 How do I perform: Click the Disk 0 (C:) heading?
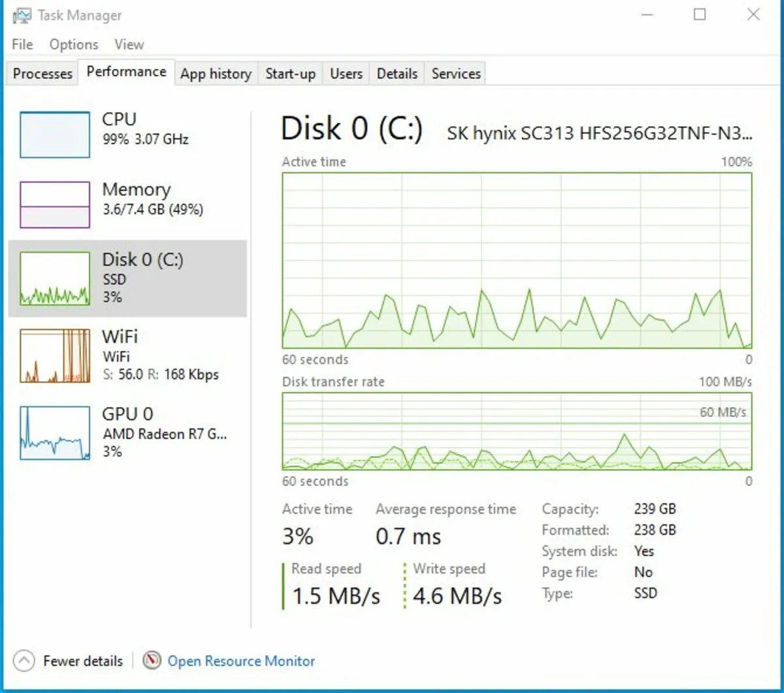click(351, 128)
